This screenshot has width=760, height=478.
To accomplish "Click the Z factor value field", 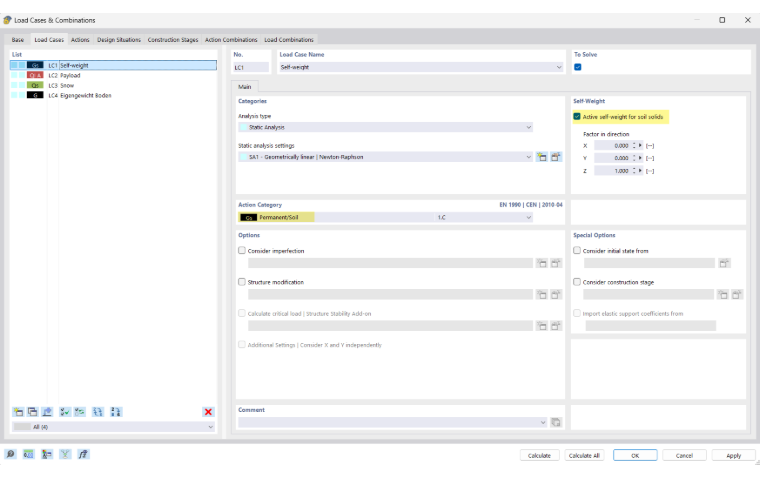I will tap(612, 171).
